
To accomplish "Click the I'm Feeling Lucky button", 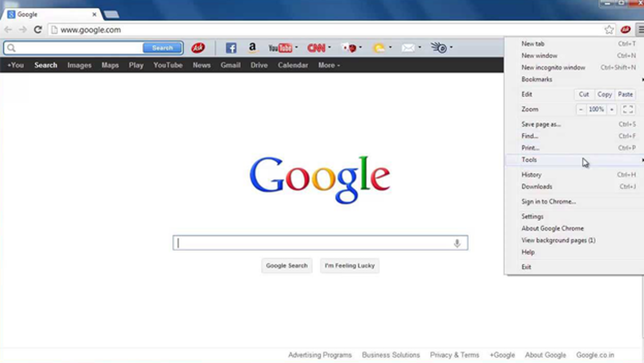I will [x=350, y=265].
